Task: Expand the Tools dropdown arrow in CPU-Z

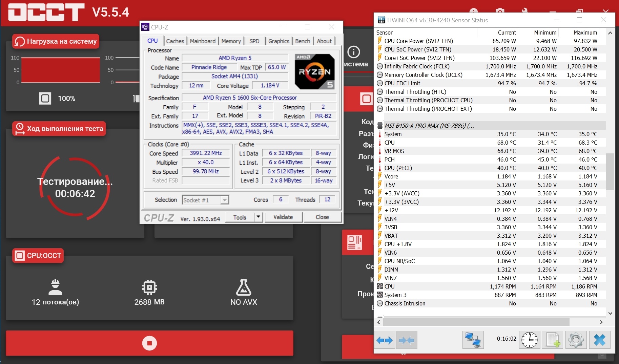Action: pos(258,217)
